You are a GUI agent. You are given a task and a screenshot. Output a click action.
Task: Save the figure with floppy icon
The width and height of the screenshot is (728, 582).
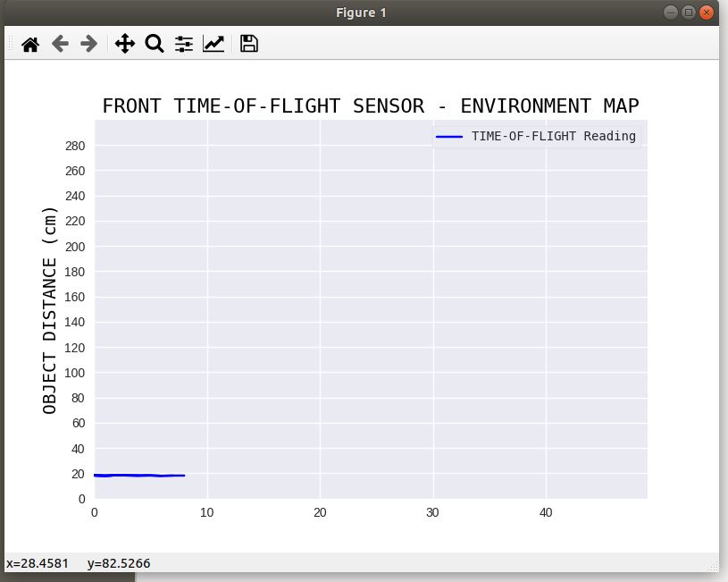pos(249,44)
